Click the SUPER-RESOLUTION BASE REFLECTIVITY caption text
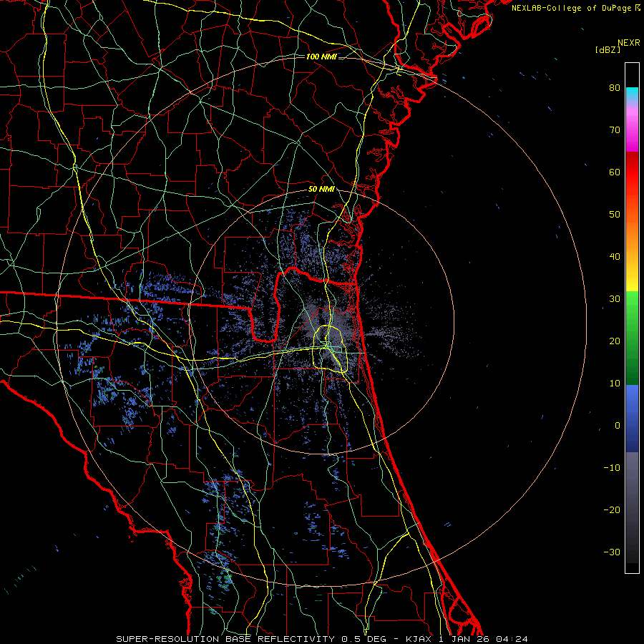 (226, 639)
